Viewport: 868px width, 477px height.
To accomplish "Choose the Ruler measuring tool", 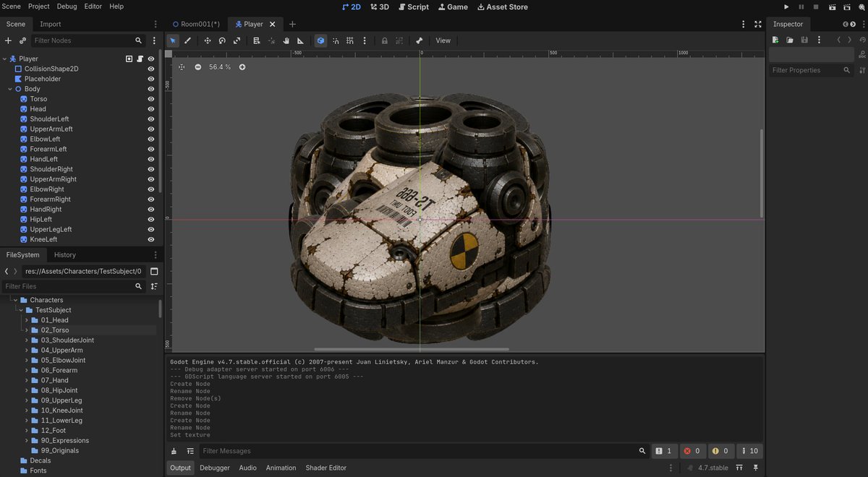I will pos(301,40).
